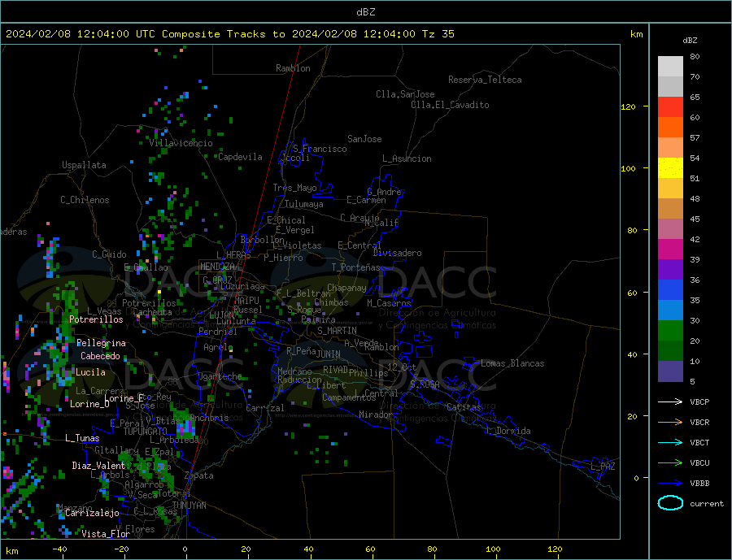Click the Carrizalejo label

(92, 514)
